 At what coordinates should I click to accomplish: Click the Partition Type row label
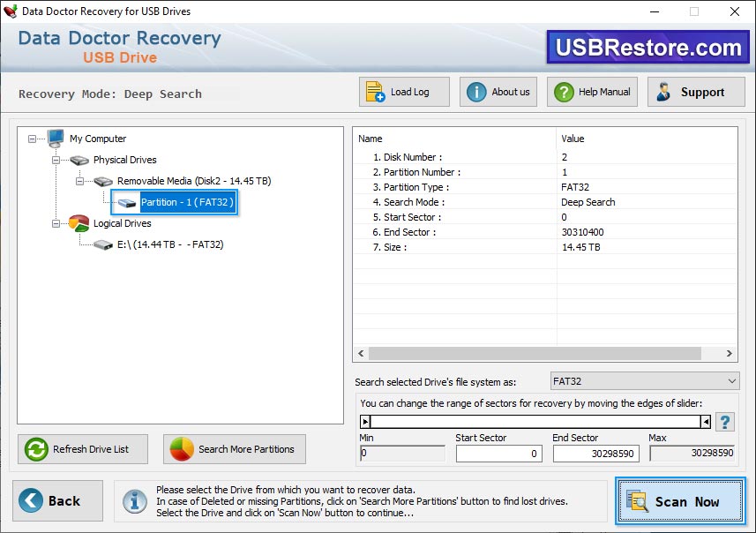pyautogui.click(x=411, y=187)
